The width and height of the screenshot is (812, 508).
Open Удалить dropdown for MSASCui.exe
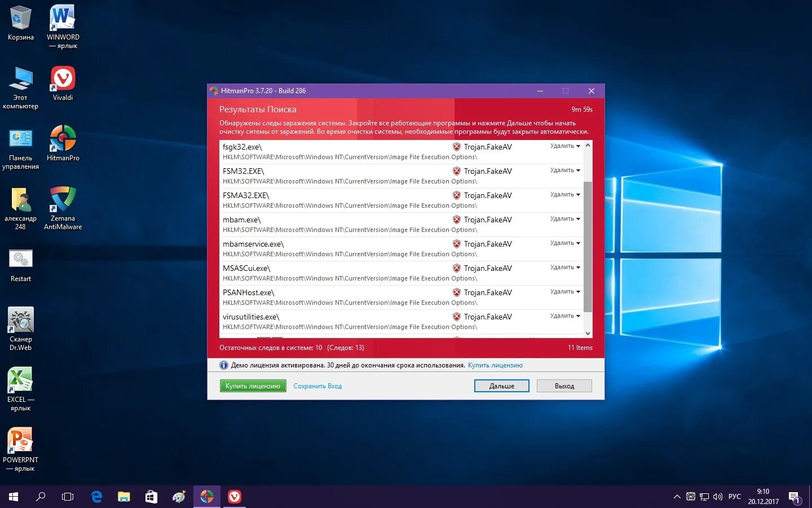tap(565, 268)
